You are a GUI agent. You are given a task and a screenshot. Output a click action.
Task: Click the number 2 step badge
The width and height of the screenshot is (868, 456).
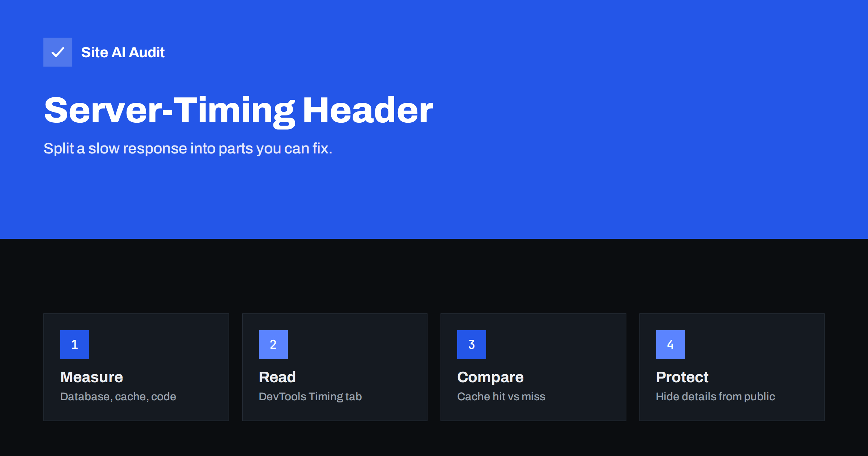(x=273, y=345)
